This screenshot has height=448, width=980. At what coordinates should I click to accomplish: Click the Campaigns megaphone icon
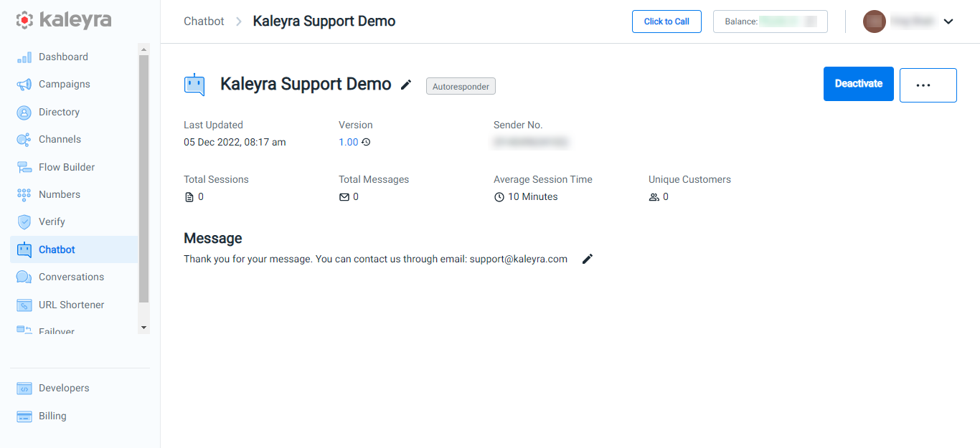point(24,85)
